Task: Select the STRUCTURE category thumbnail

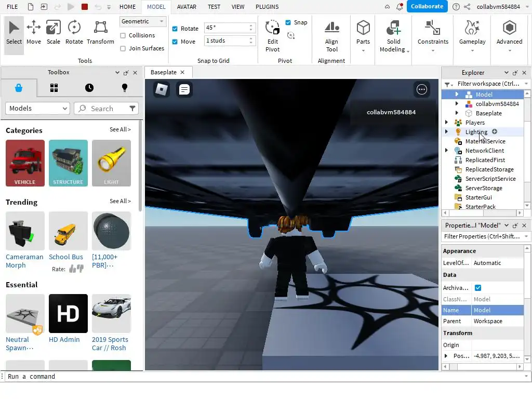Action: tap(68, 163)
